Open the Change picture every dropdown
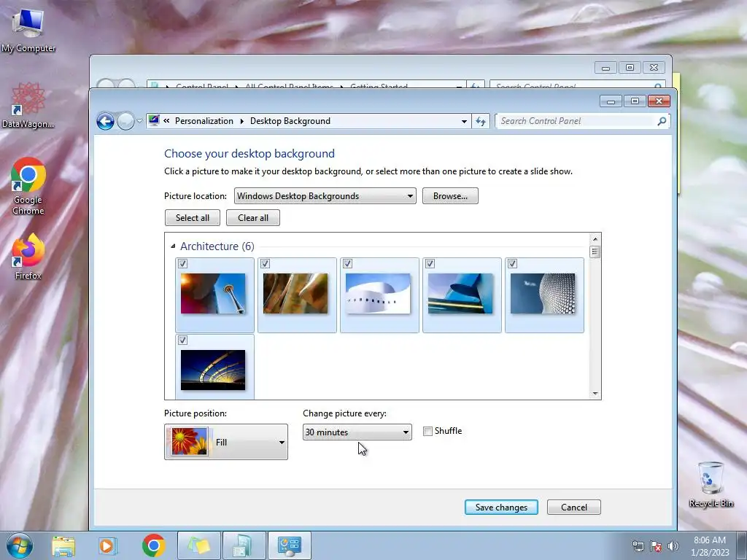747x560 pixels. [357, 432]
